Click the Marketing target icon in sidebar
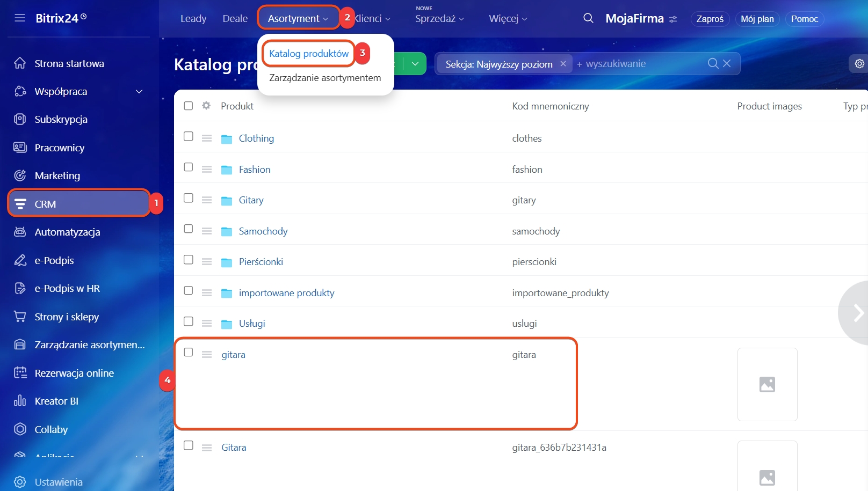The height and width of the screenshot is (491, 868). click(20, 175)
